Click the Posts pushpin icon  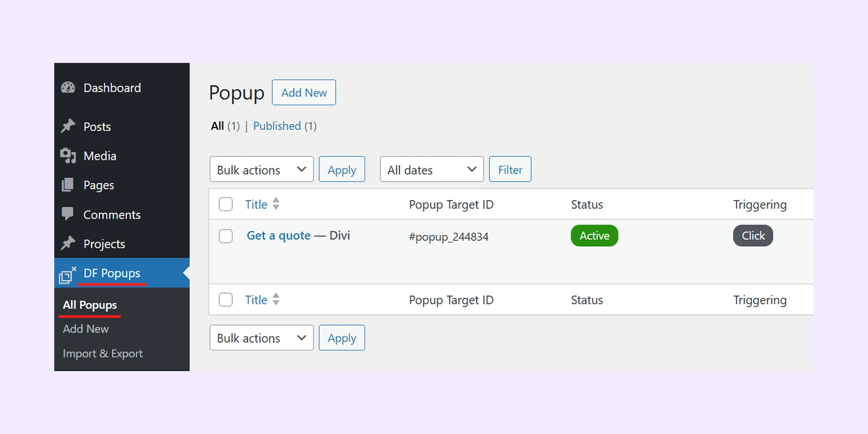click(x=68, y=126)
